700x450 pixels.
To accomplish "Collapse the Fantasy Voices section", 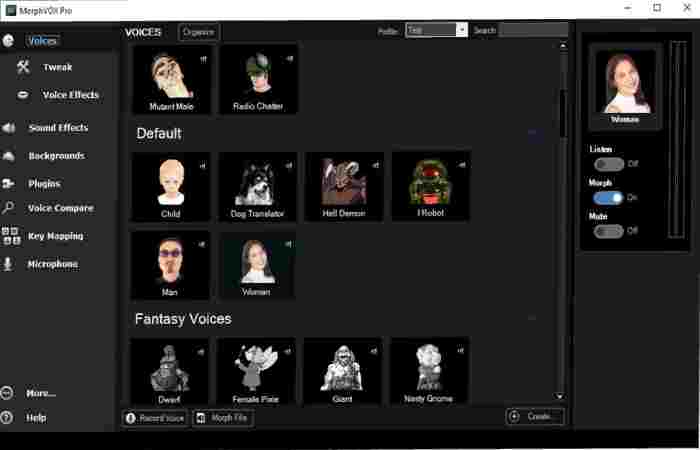I will (x=532, y=318).
